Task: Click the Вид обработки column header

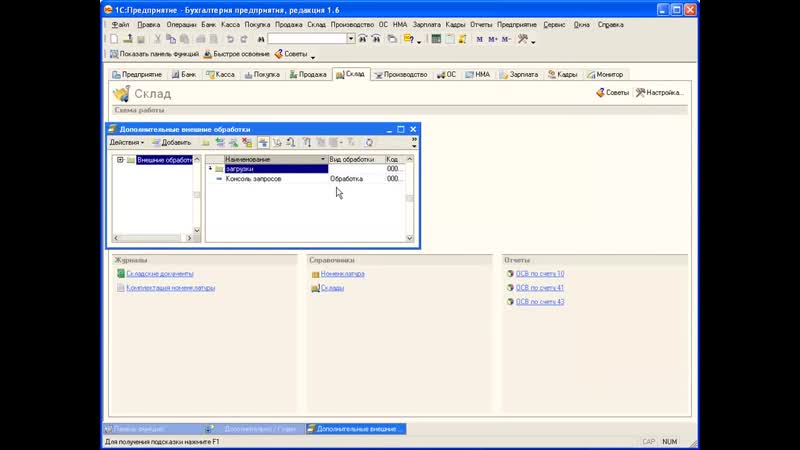Action: (x=356, y=160)
